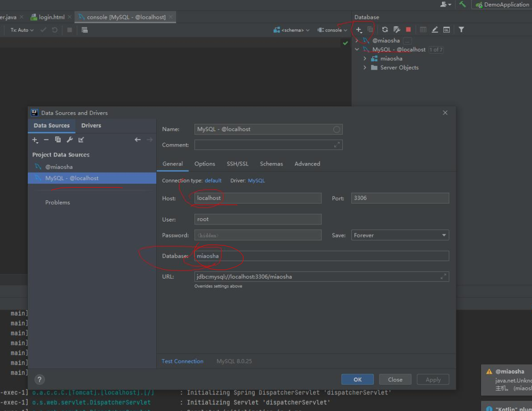Click the build hammer icon in the top toolbar

tap(462, 4)
